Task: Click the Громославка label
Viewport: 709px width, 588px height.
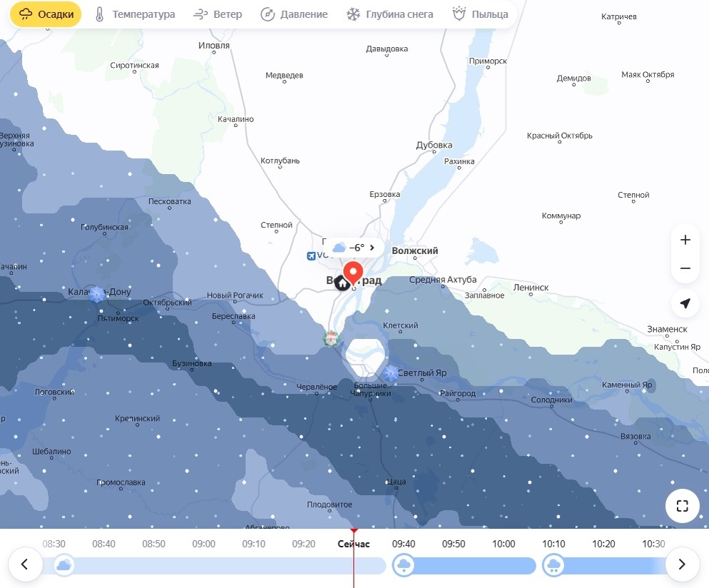Action: click(121, 482)
